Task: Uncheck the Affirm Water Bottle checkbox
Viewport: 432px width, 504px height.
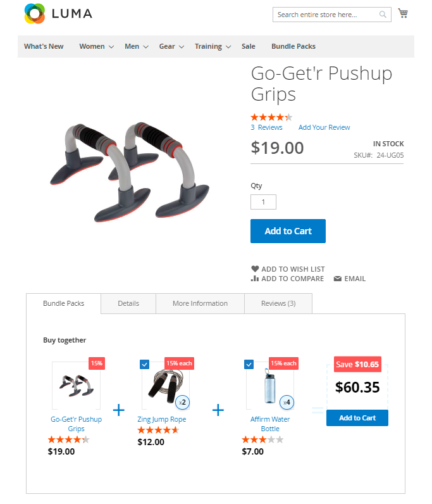Action: tap(249, 364)
